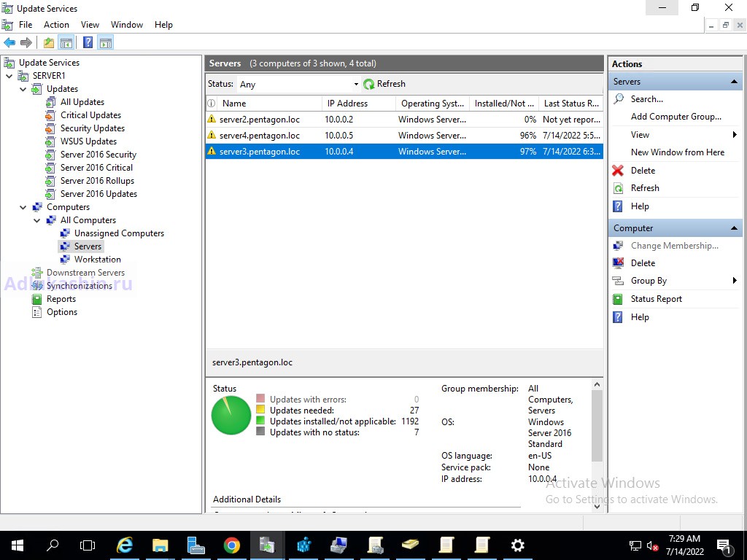
Task: Click the green Refresh icon above server list
Action: pos(369,84)
